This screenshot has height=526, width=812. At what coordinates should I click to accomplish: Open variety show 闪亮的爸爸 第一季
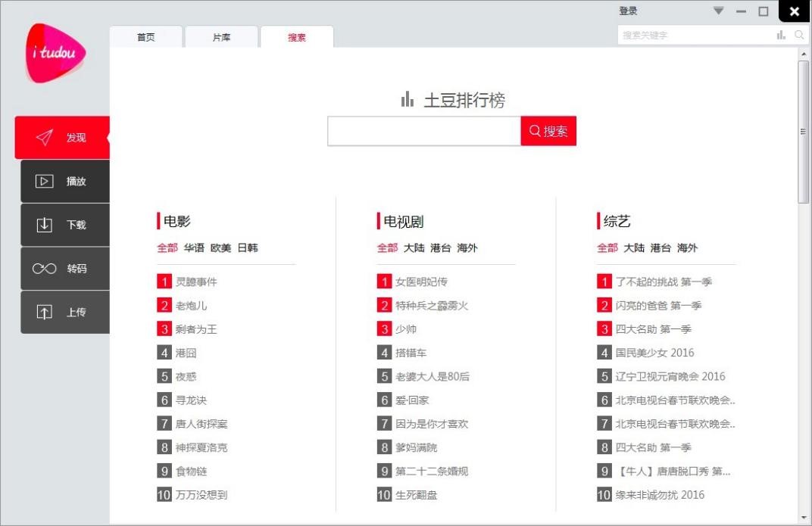pyautogui.click(x=659, y=306)
